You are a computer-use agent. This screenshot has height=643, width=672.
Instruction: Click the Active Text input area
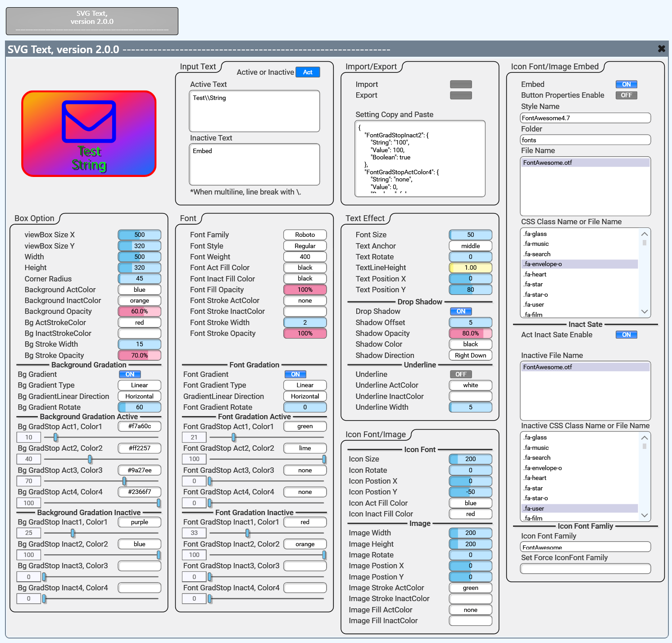[254, 111]
